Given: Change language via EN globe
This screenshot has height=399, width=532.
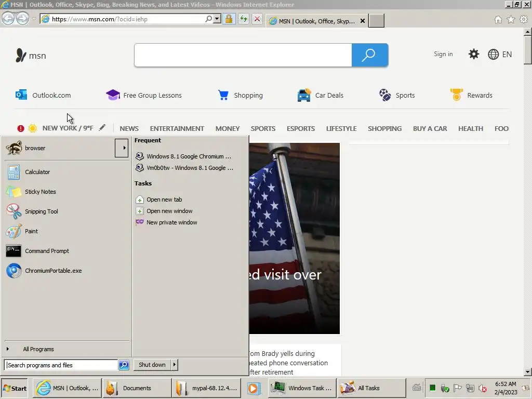Looking at the screenshot, I should tap(500, 54).
